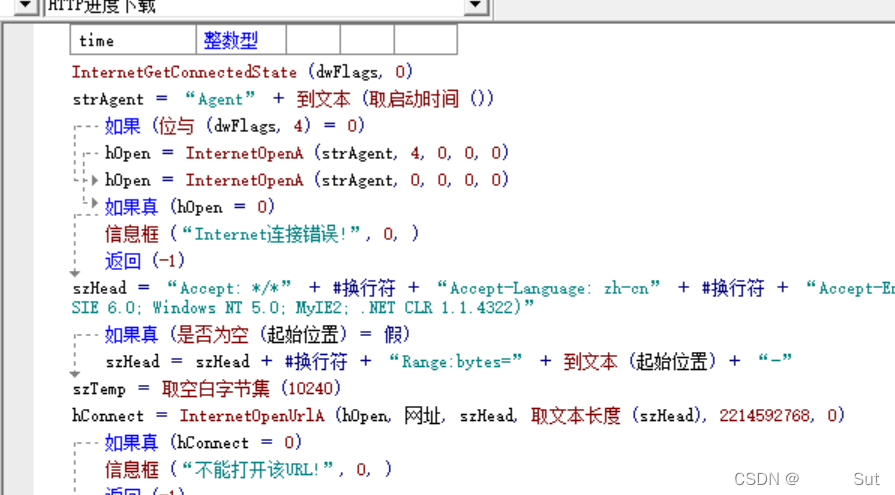Click the 2214592768 flag value
895x495 pixels.
764,416
